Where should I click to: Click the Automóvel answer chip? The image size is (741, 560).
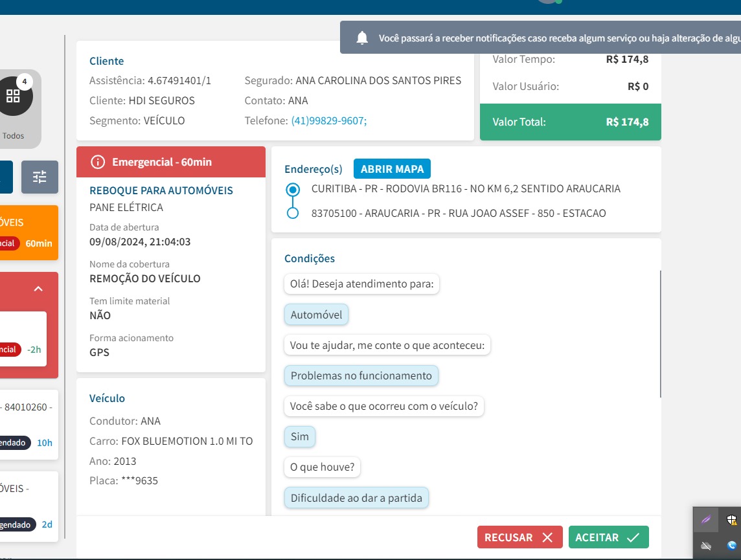(316, 315)
